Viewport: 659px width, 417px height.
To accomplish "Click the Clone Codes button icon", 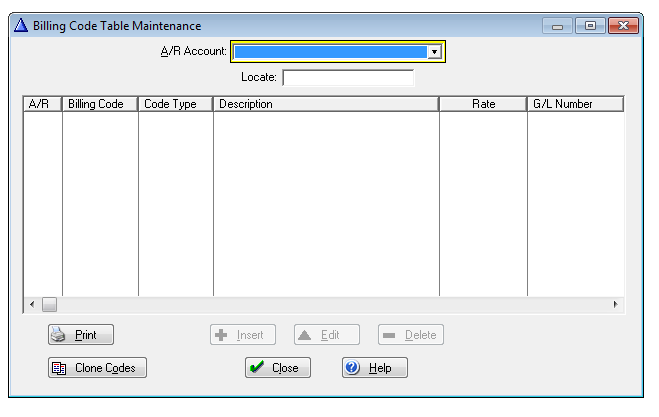I will [x=59, y=368].
